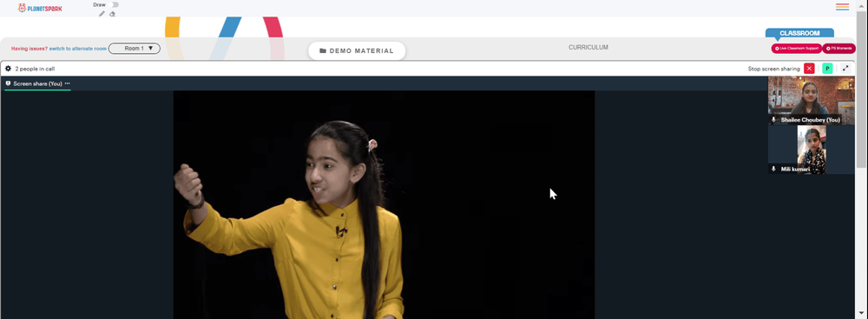868x319 pixels.
Task: Click the switch to alternate room link
Action: pos(77,49)
